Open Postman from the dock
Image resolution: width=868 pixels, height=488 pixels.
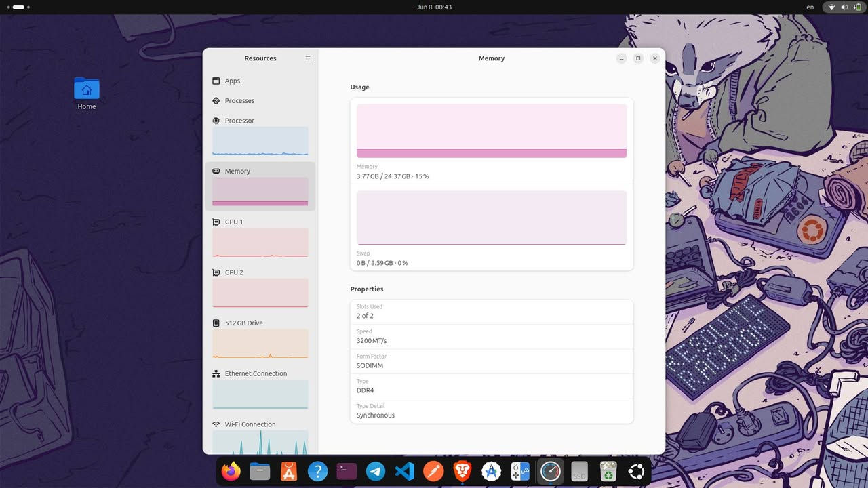434,471
